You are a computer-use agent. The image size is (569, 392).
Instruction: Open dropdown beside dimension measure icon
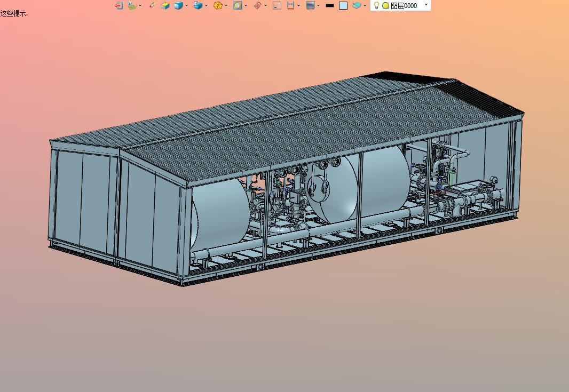[299, 5]
